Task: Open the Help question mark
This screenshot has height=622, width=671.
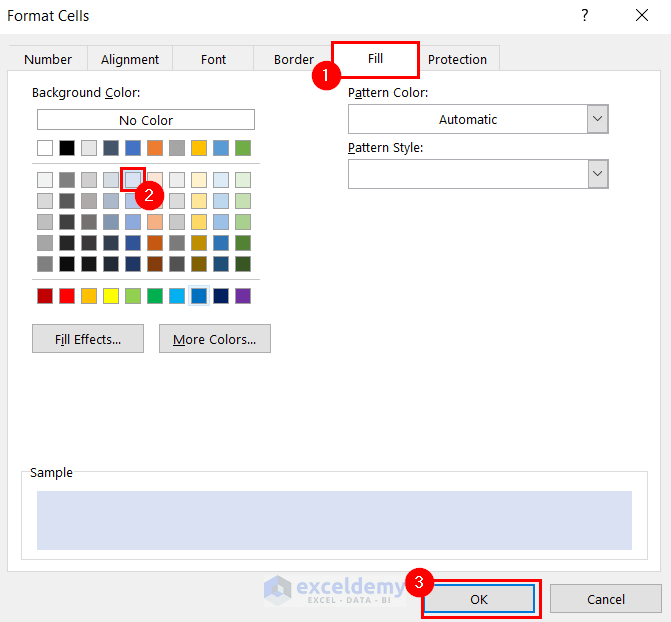Action: pyautogui.click(x=585, y=16)
